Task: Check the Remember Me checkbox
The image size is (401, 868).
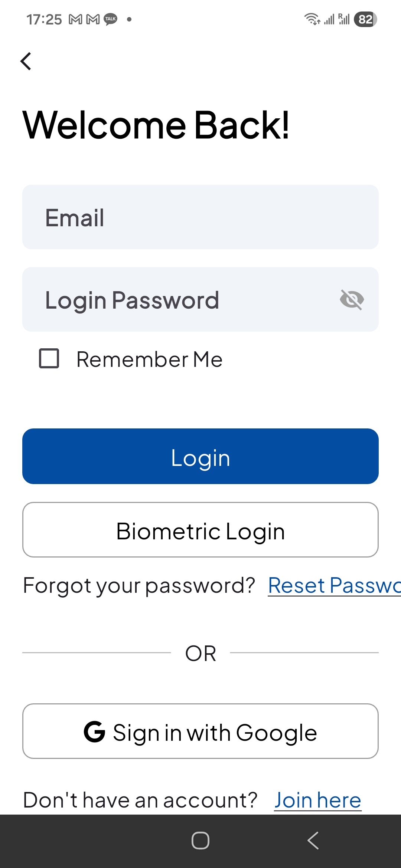Action: [49, 358]
